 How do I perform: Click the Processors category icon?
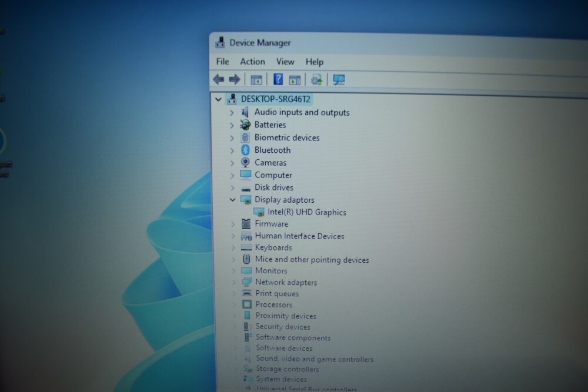tap(247, 304)
